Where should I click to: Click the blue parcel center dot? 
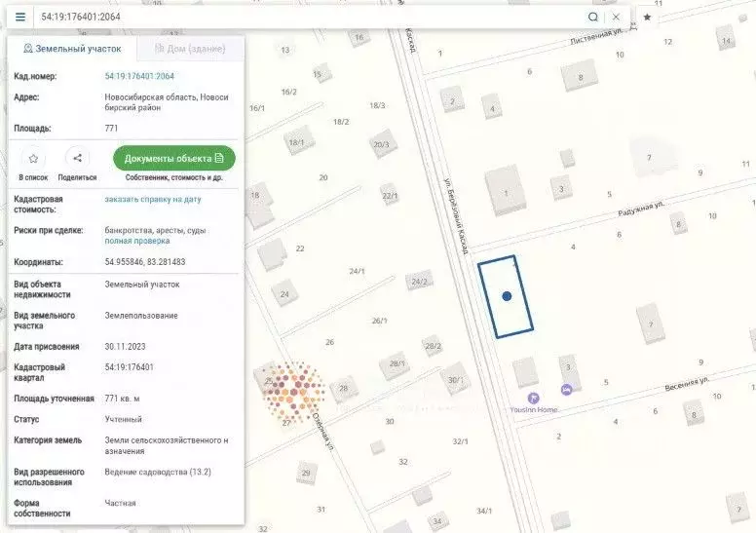pyautogui.click(x=507, y=296)
